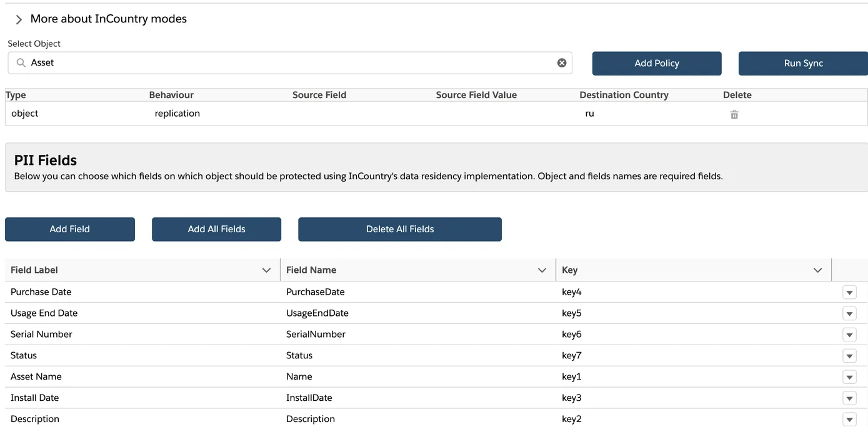Click the search magnifier icon in Select Object

pos(21,63)
